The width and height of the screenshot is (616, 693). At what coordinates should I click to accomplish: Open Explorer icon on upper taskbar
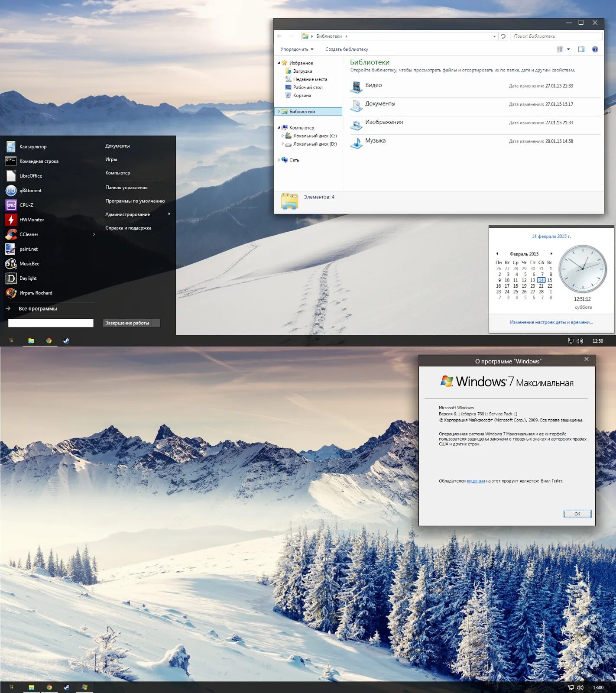[x=31, y=341]
